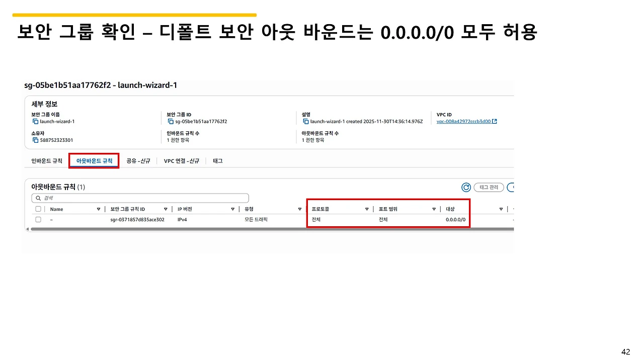Select the checkbox for the outbound rule row
Image resolution: width=644 pixels, height=362 pixels.
(x=38, y=219)
